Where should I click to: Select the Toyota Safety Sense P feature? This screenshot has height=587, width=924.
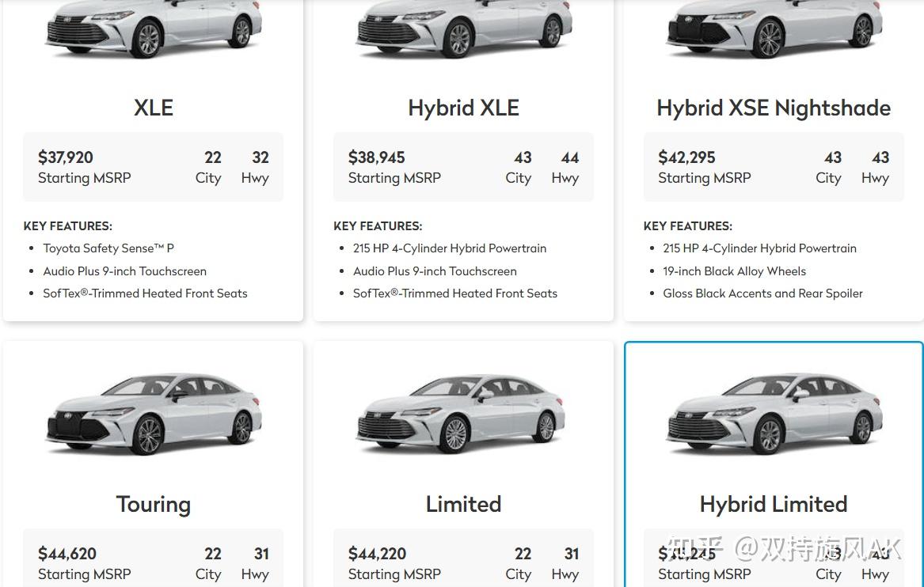108,248
